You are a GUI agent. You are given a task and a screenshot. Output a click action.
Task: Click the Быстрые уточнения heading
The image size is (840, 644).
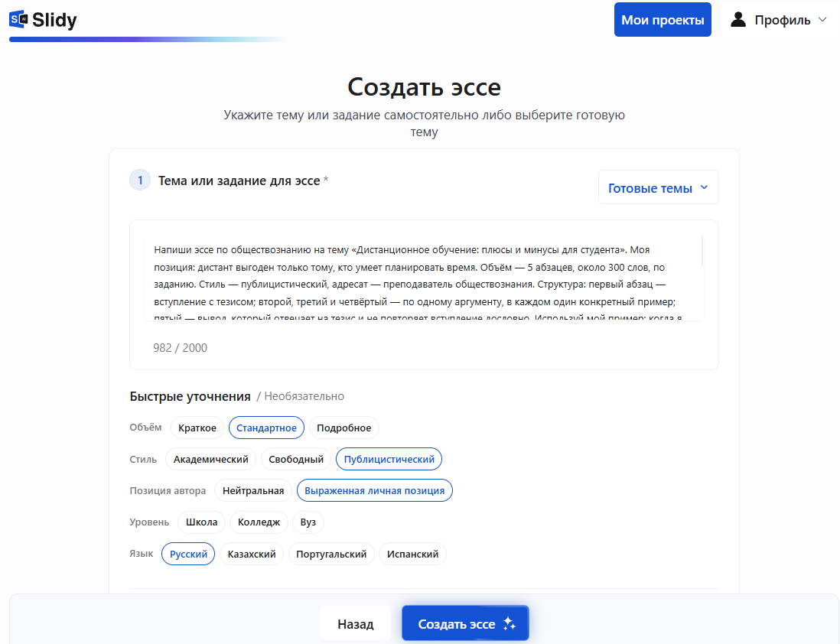tap(190, 396)
